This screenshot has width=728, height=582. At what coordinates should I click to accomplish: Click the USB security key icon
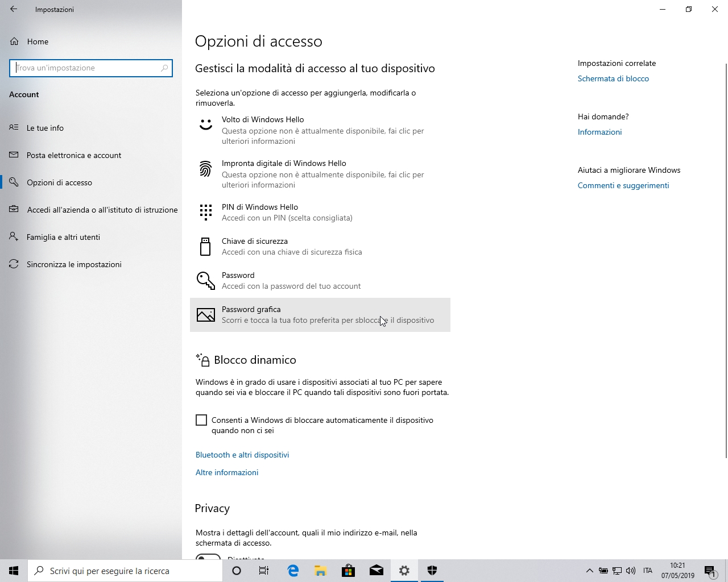pos(205,246)
